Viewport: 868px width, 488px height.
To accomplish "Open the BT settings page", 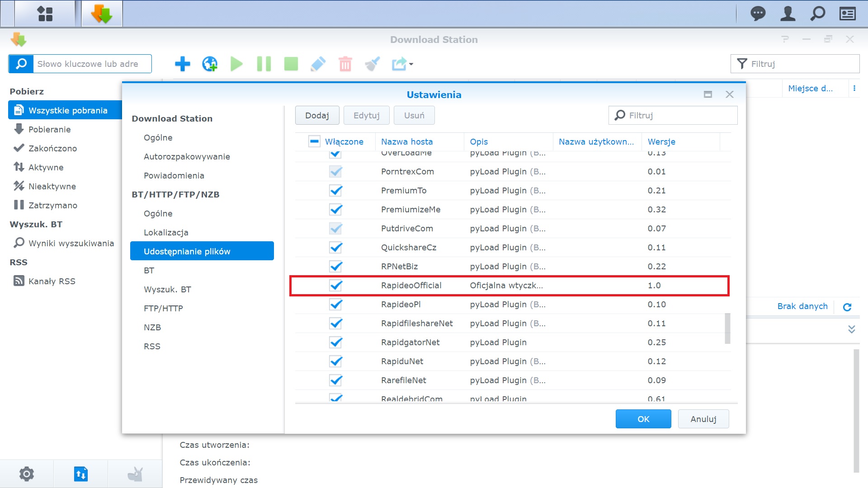I will [x=149, y=270].
